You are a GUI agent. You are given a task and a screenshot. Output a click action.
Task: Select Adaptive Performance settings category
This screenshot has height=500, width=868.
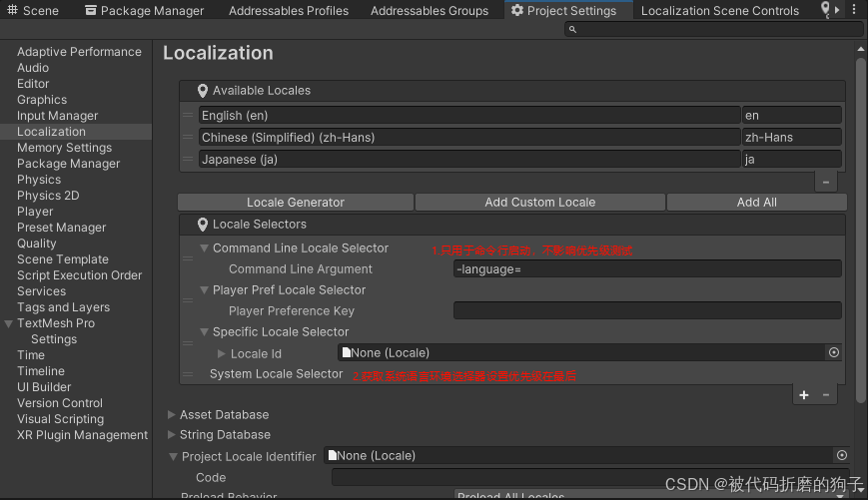click(x=79, y=52)
